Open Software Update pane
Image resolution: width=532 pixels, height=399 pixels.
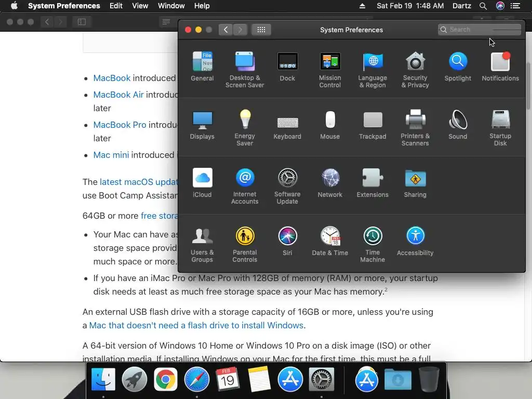[287, 187]
